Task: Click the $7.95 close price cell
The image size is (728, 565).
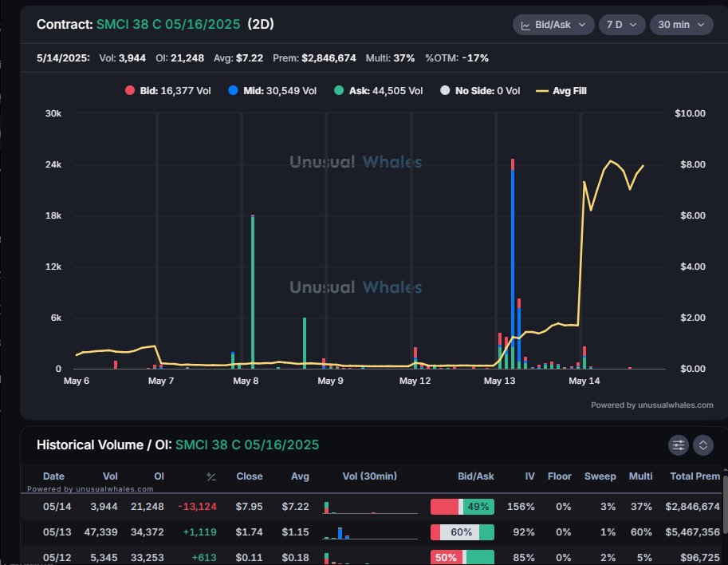Action: 249,507
